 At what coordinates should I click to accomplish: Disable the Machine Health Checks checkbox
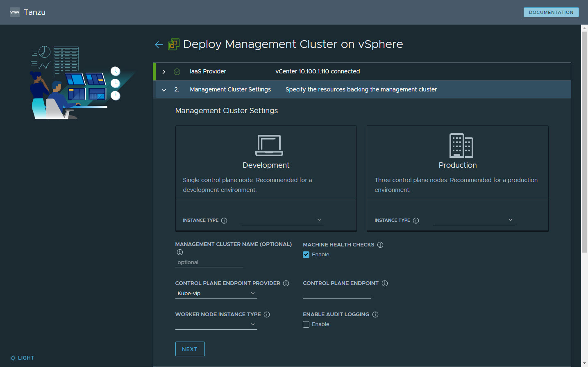tap(306, 255)
